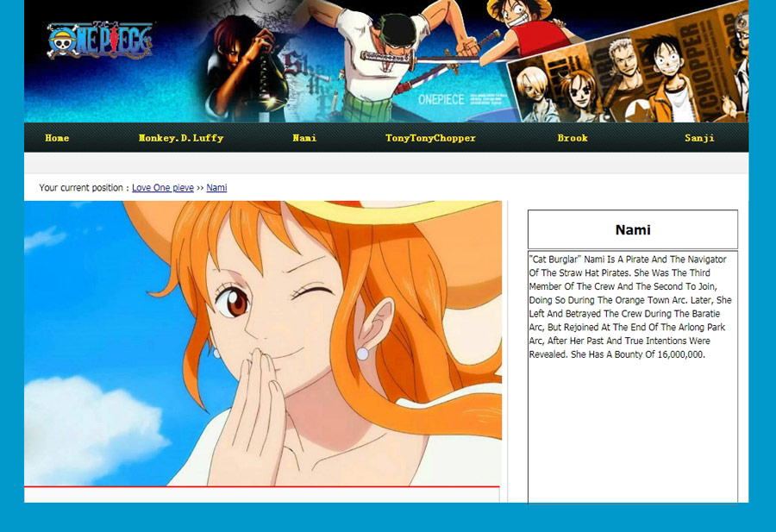Navigate to the Brook page
Viewport: 776px width, 532px height.
573,138
